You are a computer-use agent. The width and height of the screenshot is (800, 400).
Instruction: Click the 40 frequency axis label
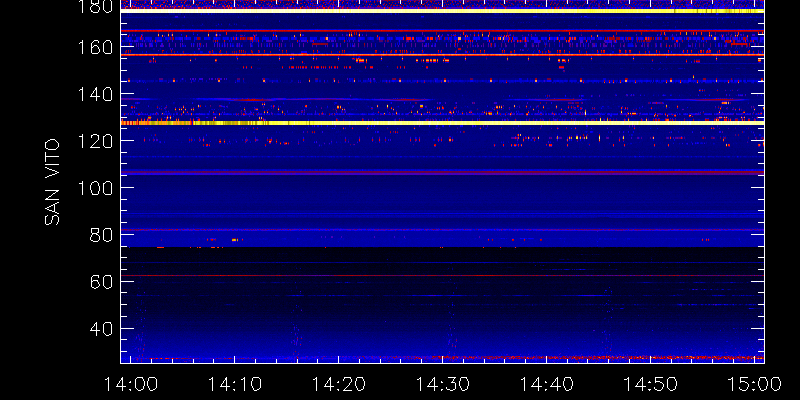(x=102, y=329)
